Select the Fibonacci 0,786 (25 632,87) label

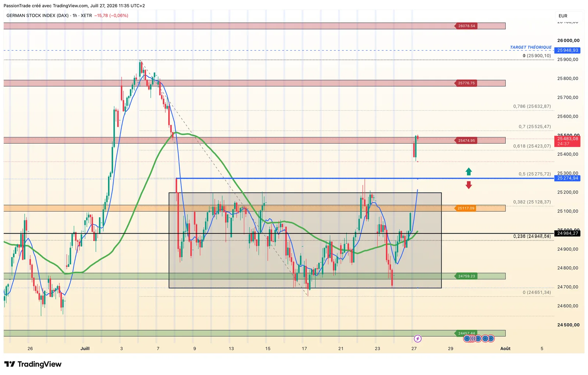532,107
